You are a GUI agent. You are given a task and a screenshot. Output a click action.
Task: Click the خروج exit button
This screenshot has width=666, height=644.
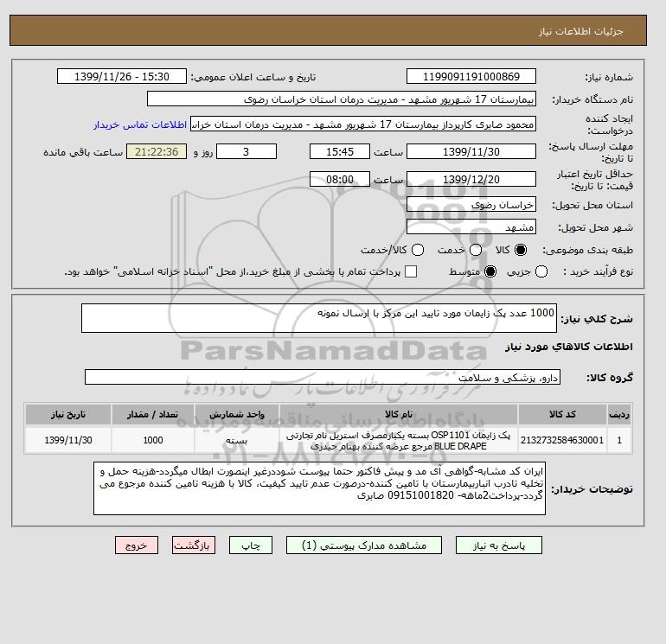tap(137, 545)
